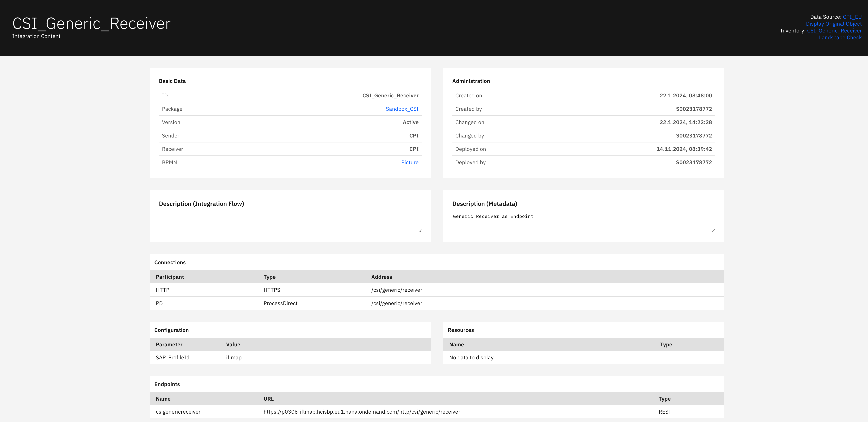
Task: Click the Parameter column header in Configuration
Action: 169,344
